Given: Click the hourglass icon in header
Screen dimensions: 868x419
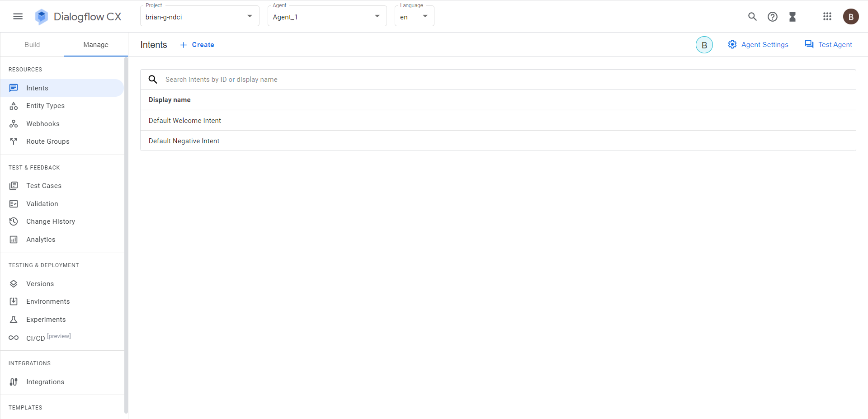Looking at the screenshot, I should coord(793,17).
